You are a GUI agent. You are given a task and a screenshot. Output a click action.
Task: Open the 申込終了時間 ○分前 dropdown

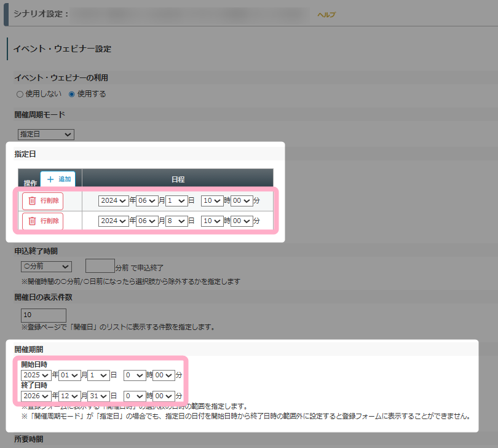click(x=46, y=267)
